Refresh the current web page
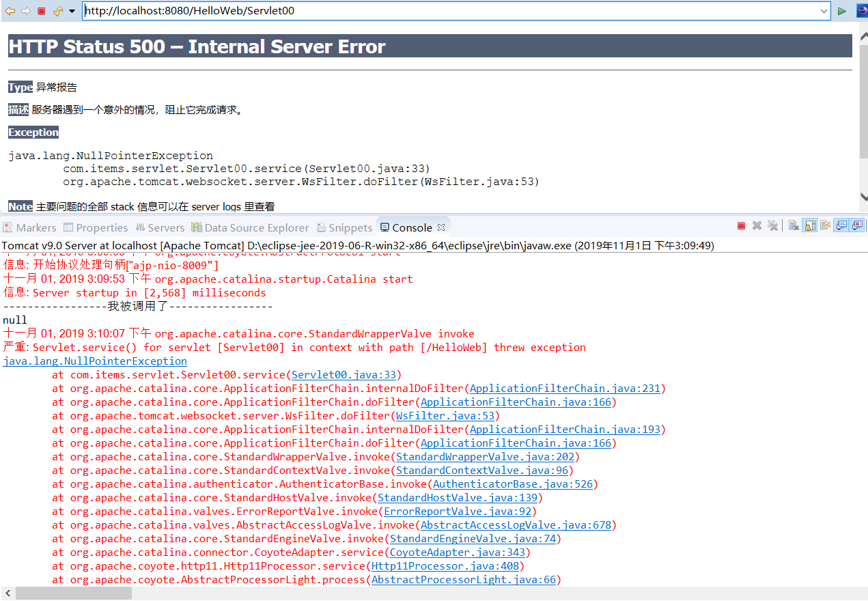Image resolution: width=868 pixels, height=601 pixels. tap(58, 11)
